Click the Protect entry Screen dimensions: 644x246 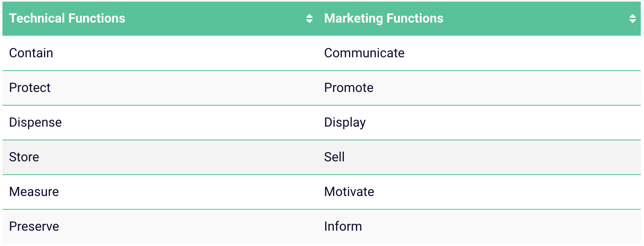(29, 88)
